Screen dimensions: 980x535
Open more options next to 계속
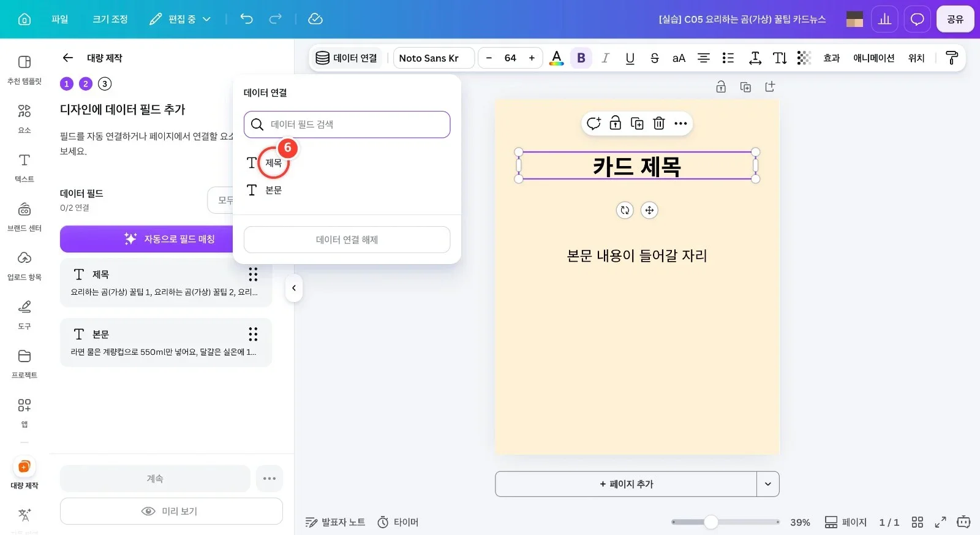coord(269,479)
